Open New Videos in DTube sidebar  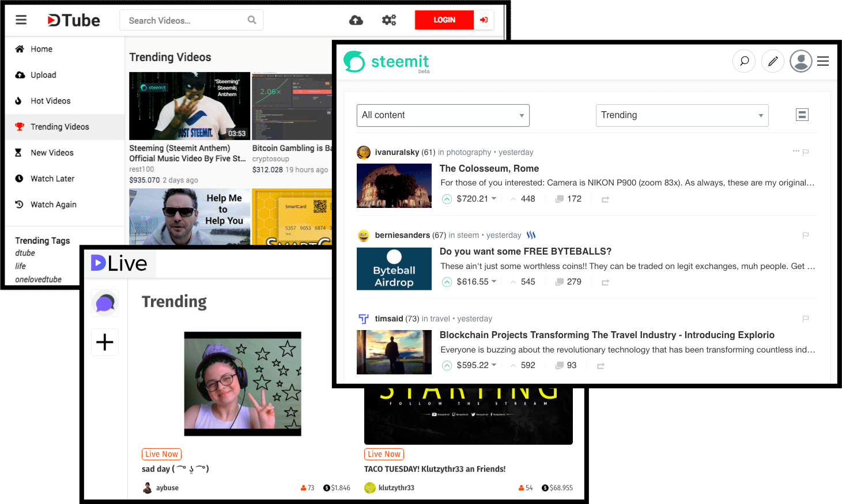[65, 153]
